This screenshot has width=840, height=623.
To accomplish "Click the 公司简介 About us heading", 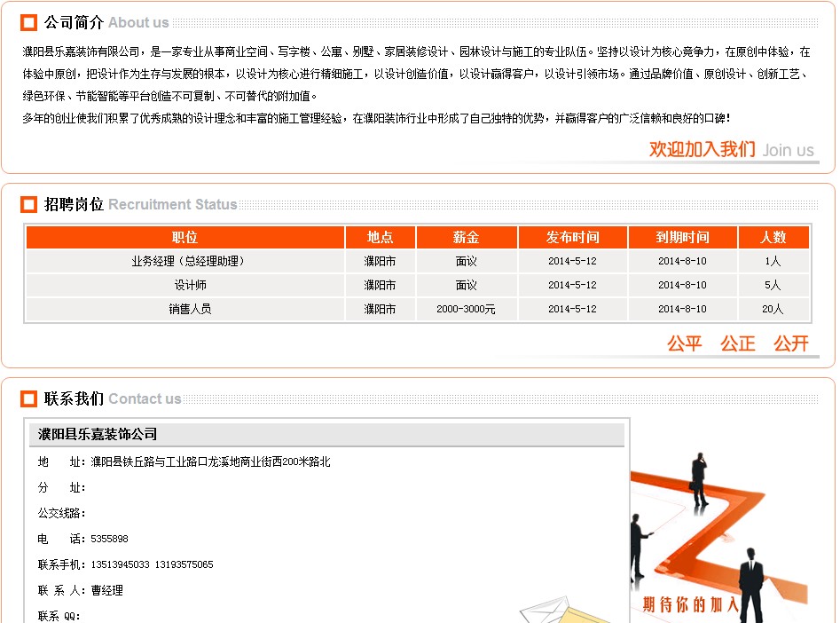I will (x=106, y=22).
